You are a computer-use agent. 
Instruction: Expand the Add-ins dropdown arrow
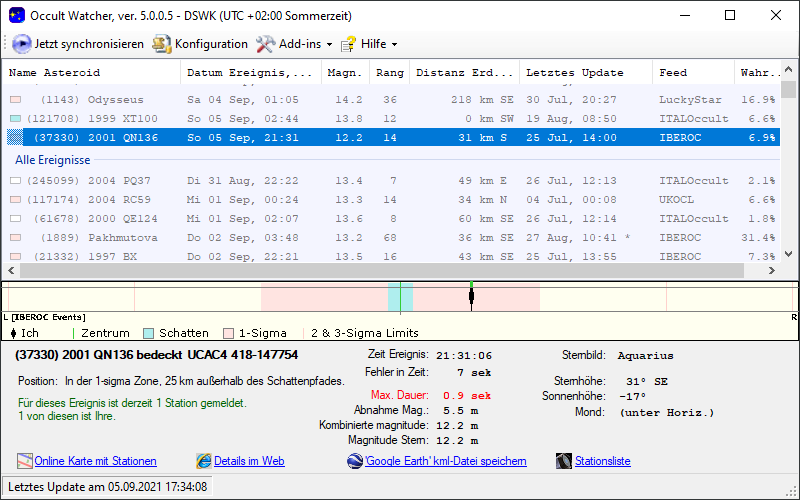point(329,45)
